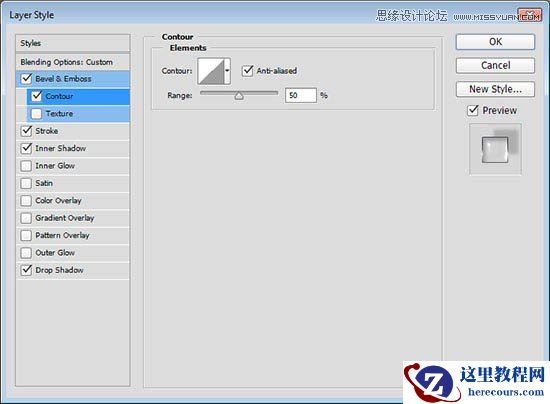This screenshot has width=550, height=404.
Task: Enable the Outer Glow checkbox
Action: point(27,252)
